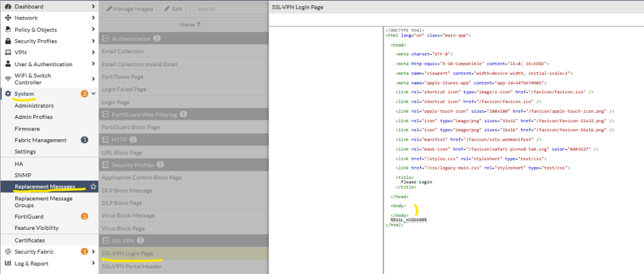Click the Security Fabric badge 1
This screenshot has height=274, width=644.
click(85, 252)
